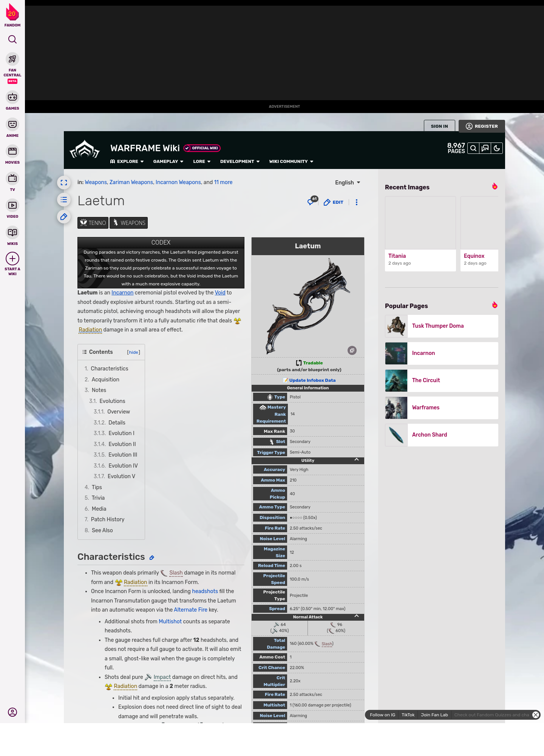
Task: Click Update Infobox Data link
Action: [312, 380]
